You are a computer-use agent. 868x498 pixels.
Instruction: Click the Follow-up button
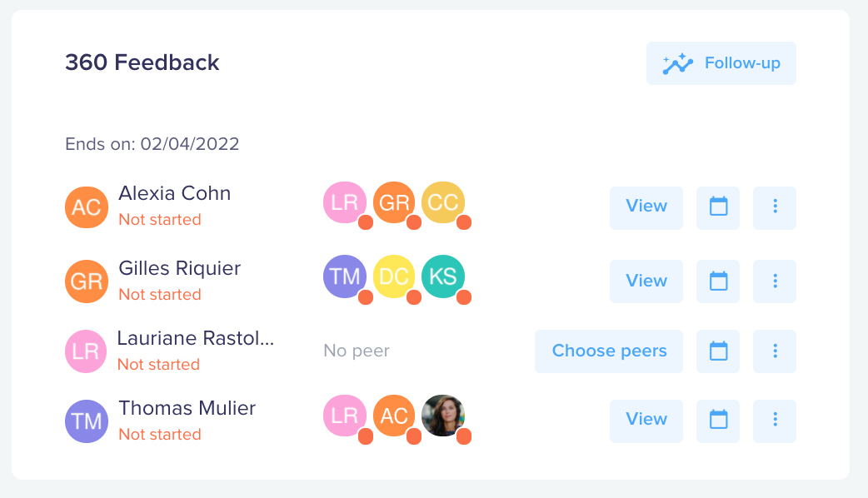pos(721,63)
